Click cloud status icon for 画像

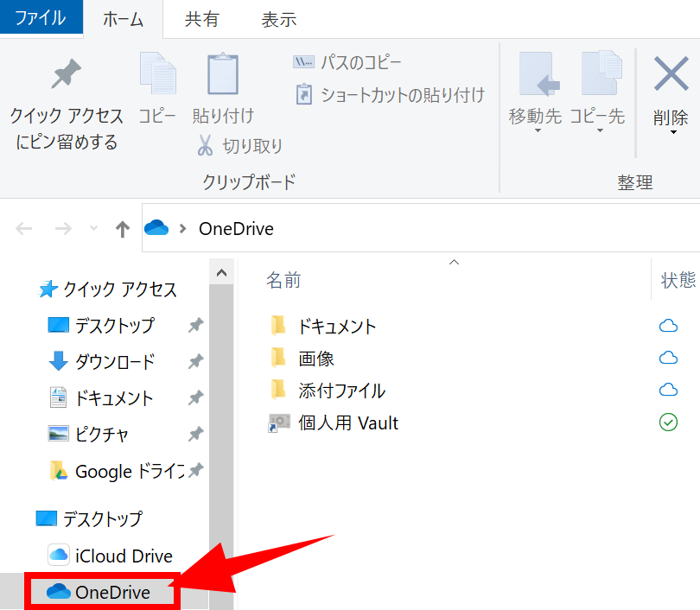668,358
